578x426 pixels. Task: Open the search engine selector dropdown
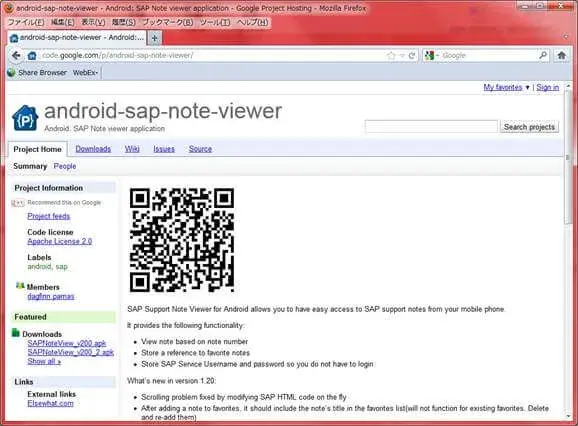point(437,56)
